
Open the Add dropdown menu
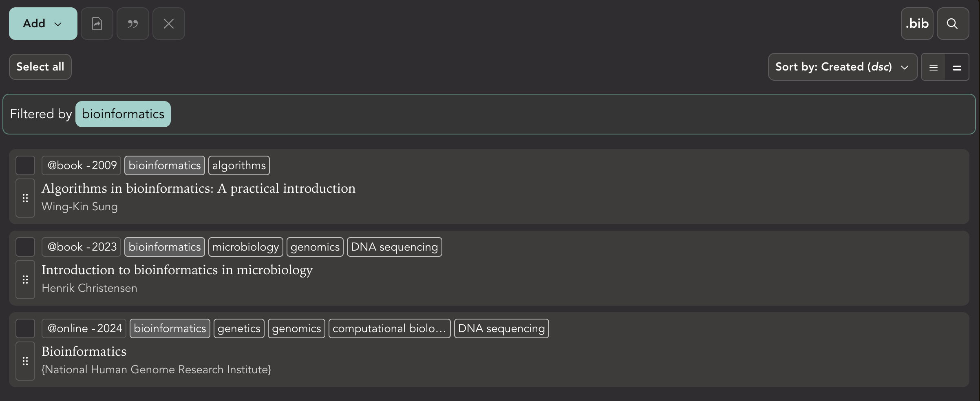43,24
